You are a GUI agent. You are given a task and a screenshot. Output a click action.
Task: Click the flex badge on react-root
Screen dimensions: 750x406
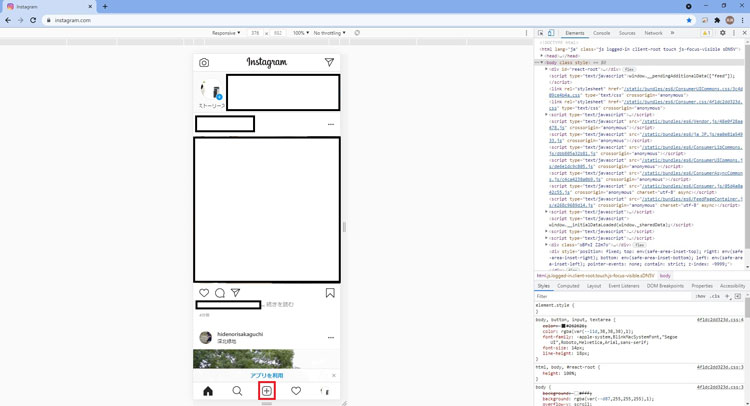click(629, 69)
